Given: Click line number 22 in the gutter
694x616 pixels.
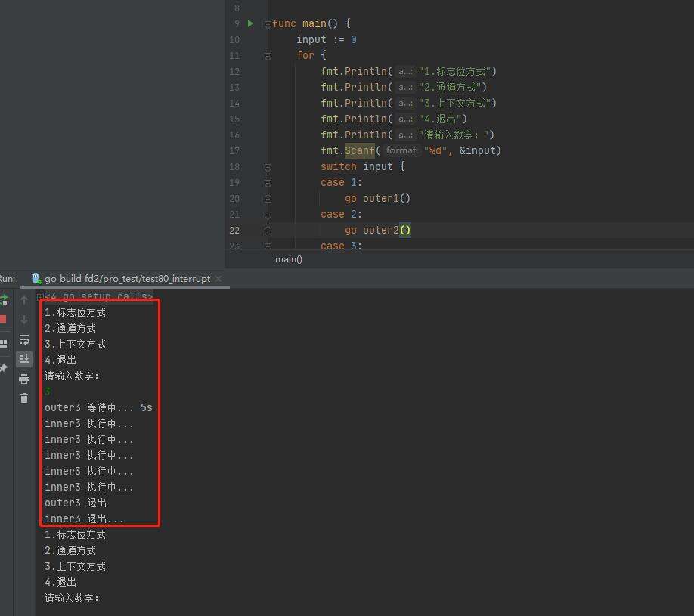Looking at the screenshot, I should [x=234, y=231].
